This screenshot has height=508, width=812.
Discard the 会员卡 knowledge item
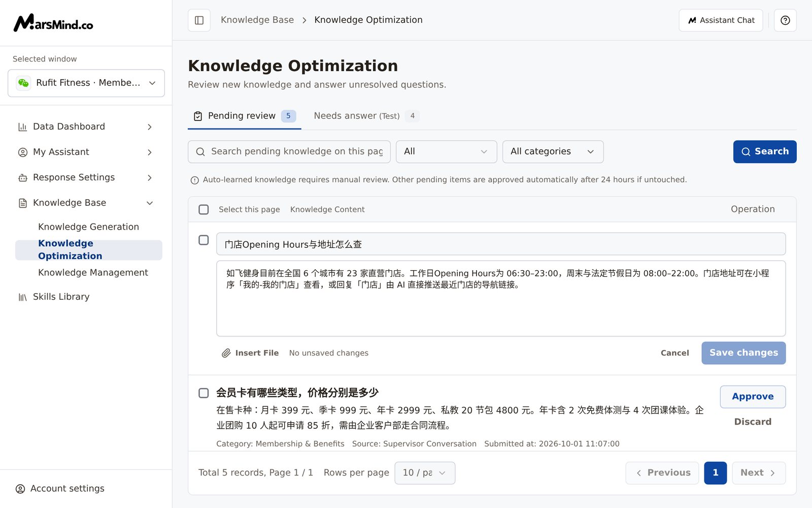coord(753,422)
